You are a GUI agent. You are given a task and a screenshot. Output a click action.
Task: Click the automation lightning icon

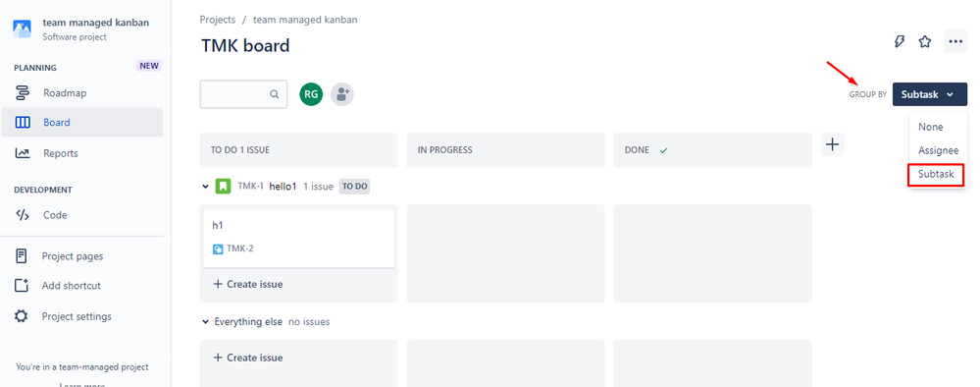[x=899, y=42]
